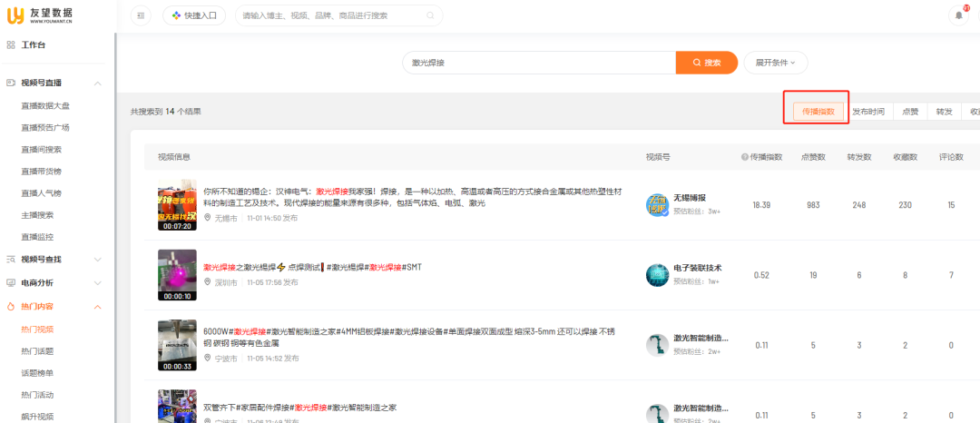Click the 激光焊接 keyword search field
Viewport: 980px width, 423px height.
point(539,63)
